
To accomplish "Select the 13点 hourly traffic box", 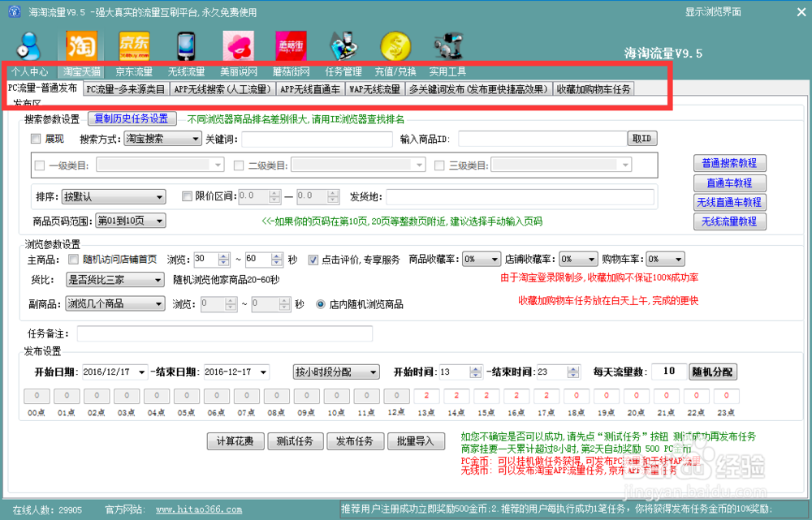I will [426, 397].
